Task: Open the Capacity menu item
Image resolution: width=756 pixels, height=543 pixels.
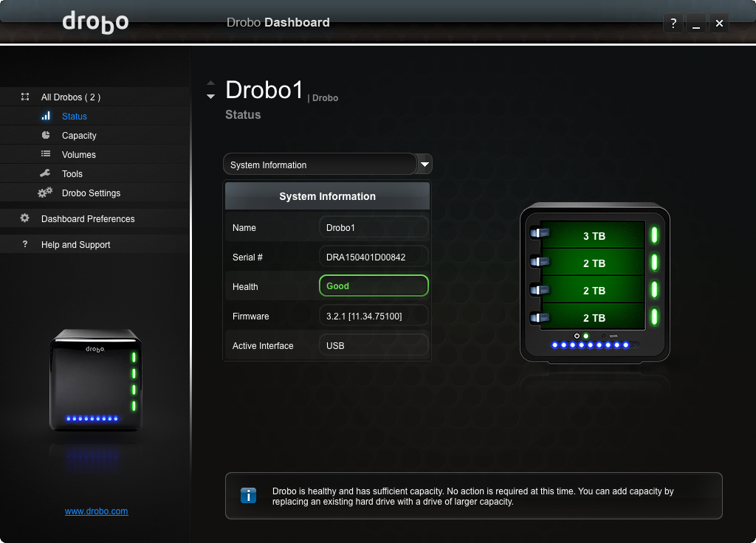Action: (x=79, y=136)
